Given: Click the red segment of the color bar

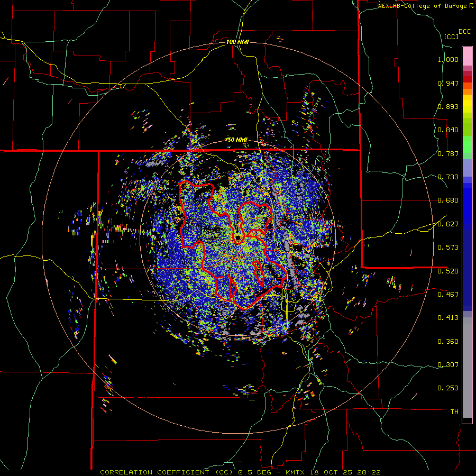Looking at the screenshot, I should pyautogui.click(x=467, y=79).
